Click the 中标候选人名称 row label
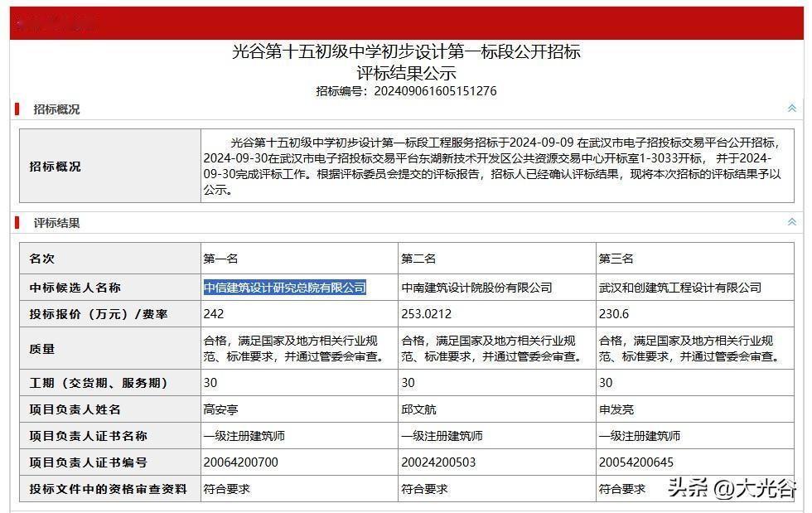The height and width of the screenshot is (513, 812). [x=75, y=288]
